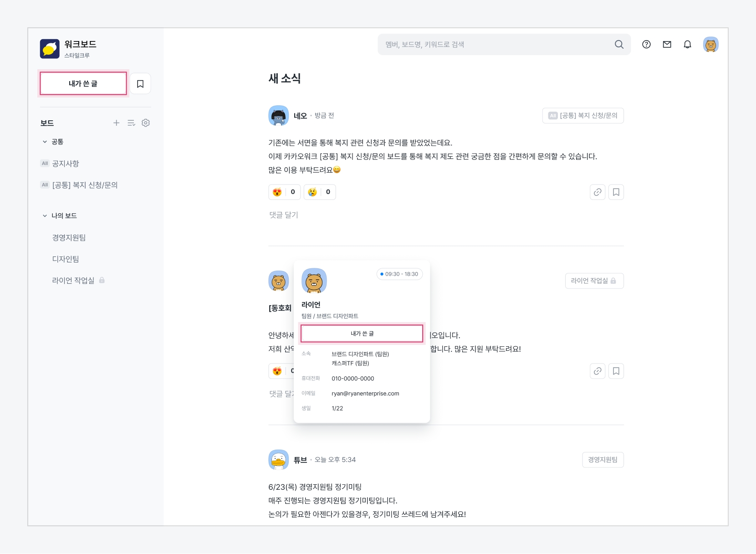Select 디자인팀 board in sidebar
The width and height of the screenshot is (756, 554).
tap(66, 259)
